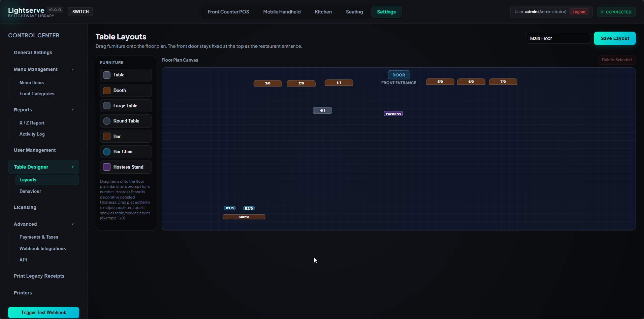Open the Printers page
Image resolution: width=644 pixels, height=319 pixels.
(x=23, y=293)
